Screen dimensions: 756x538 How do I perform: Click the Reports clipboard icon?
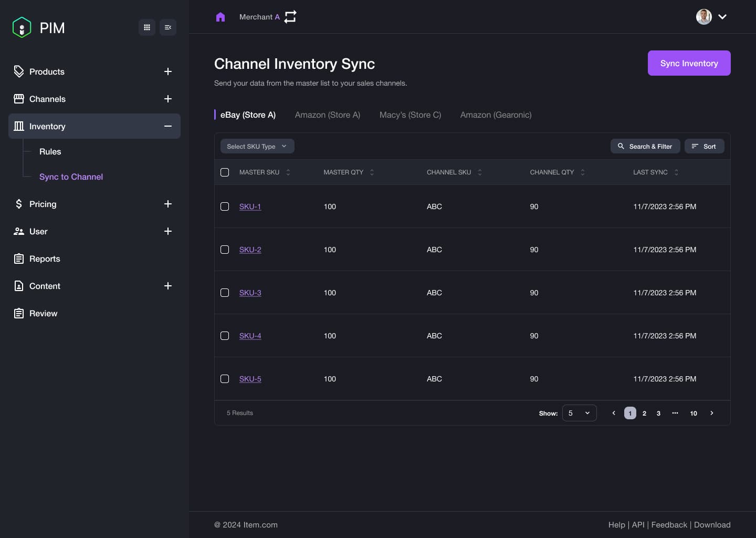(x=19, y=258)
